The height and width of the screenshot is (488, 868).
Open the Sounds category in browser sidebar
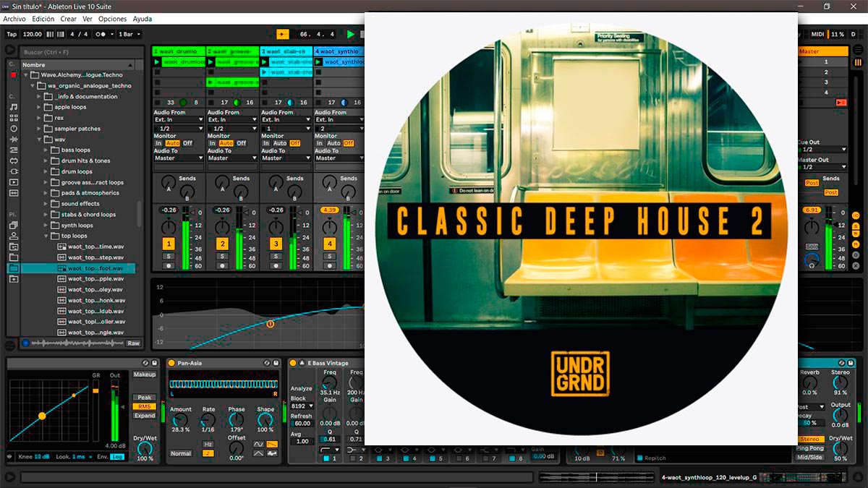tap(13, 107)
